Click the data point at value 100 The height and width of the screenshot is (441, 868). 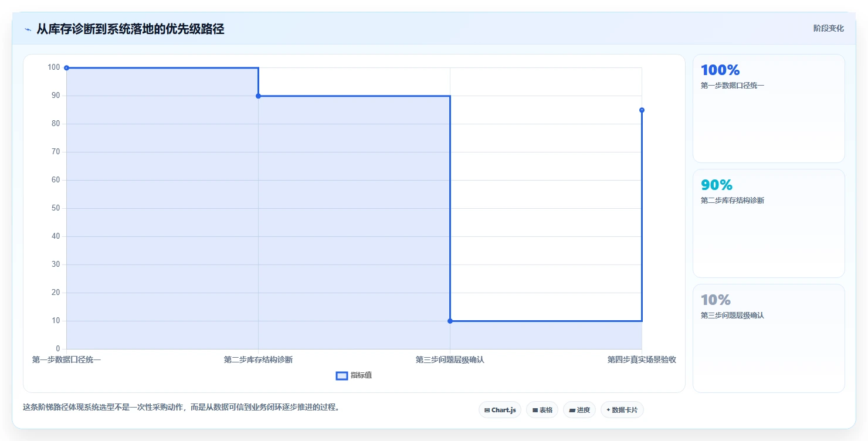click(66, 68)
